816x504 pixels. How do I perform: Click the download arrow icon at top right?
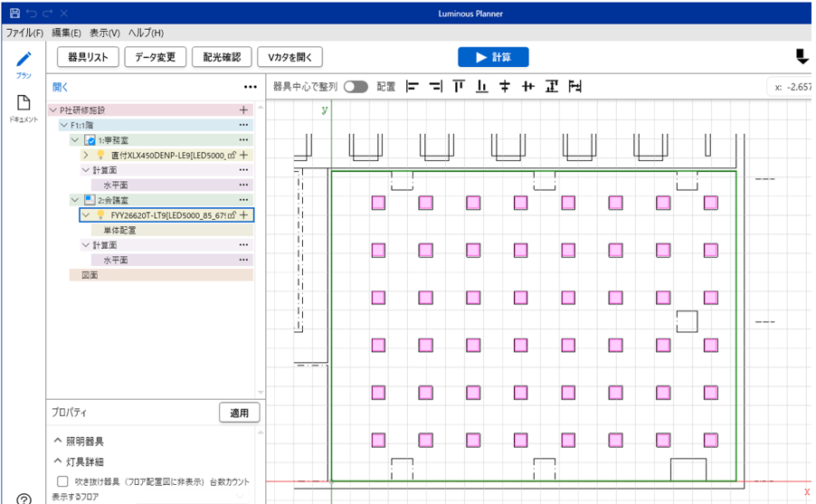[802, 57]
